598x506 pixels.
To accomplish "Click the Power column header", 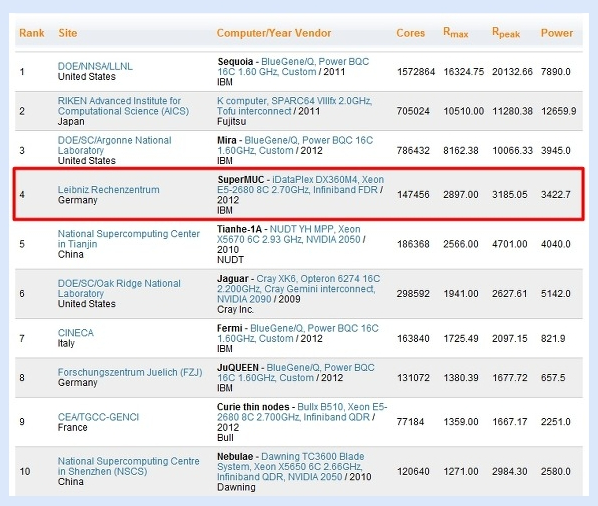I will click(x=557, y=33).
